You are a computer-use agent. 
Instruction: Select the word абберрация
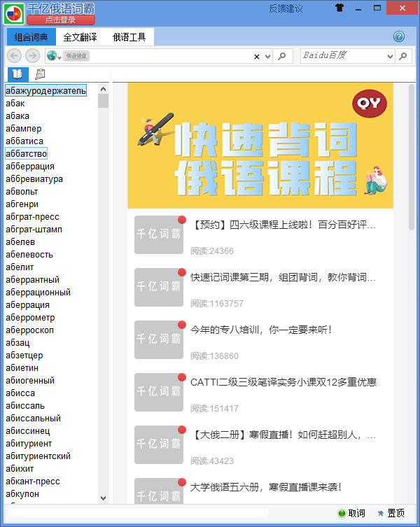point(30,166)
